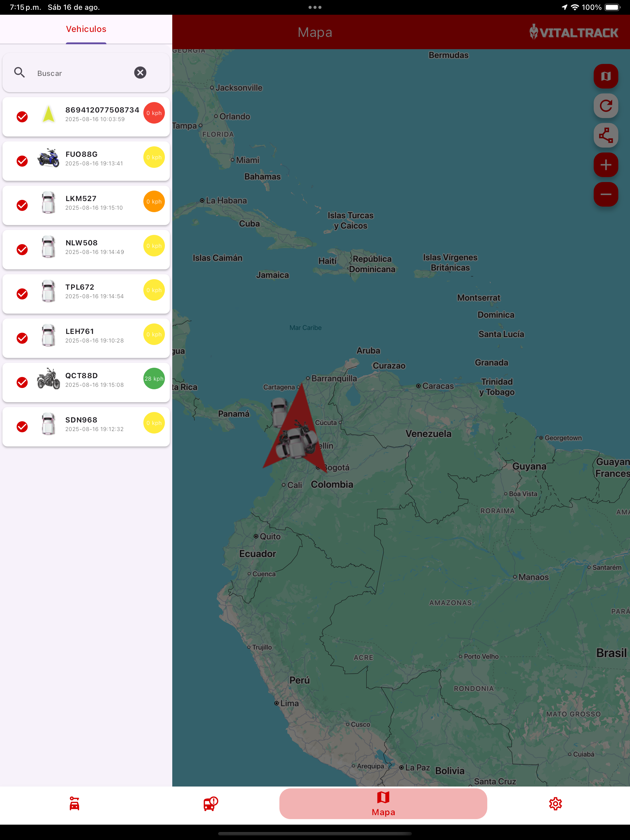630x840 pixels.
Task: Uncheck vehicle LKM527
Action: 22,205
